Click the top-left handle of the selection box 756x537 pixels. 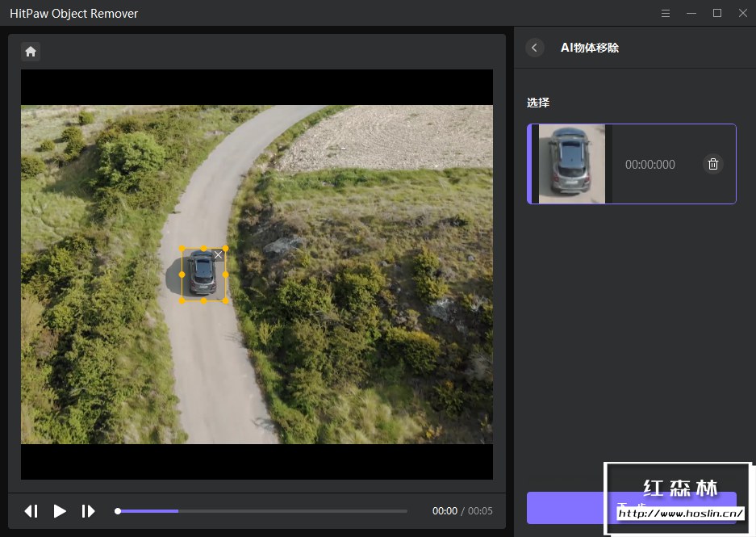182,249
